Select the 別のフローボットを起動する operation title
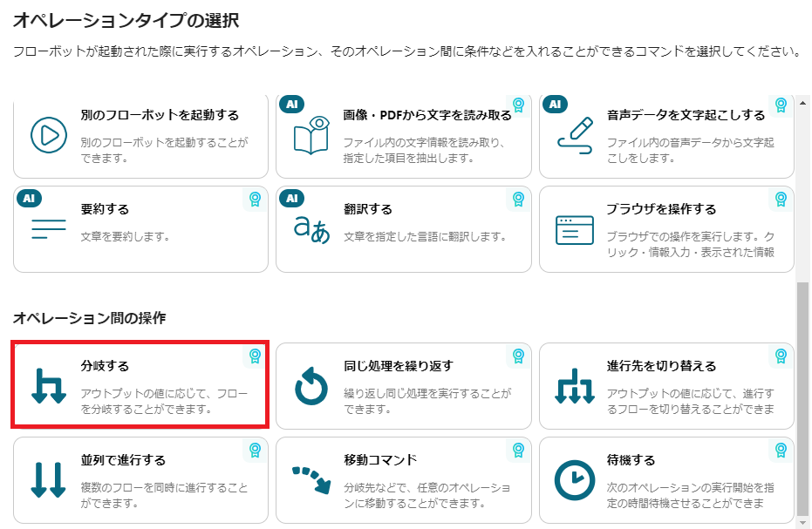This screenshot has height=529, width=812. (160, 115)
